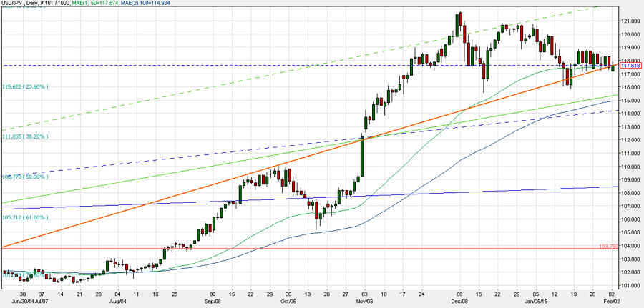Click 104.000 on the price axis

pos(631,245)
